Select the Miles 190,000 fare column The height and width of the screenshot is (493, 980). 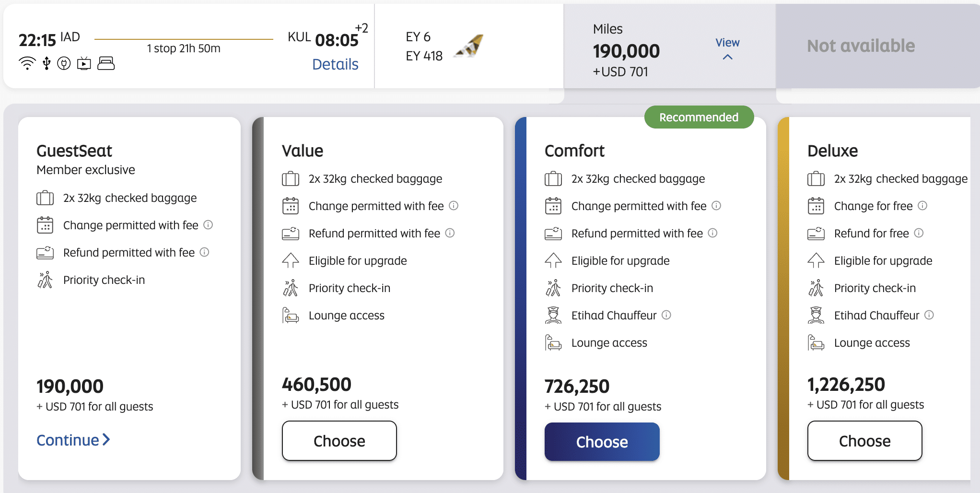626,50
